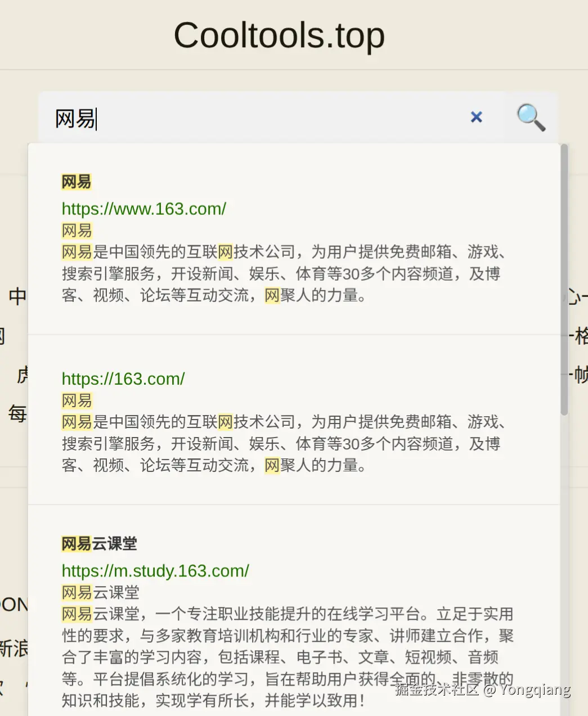This screenshot has height=716, width=588.
Task: Open the https://163.com/ result link
Action: [x=123, y=379]
